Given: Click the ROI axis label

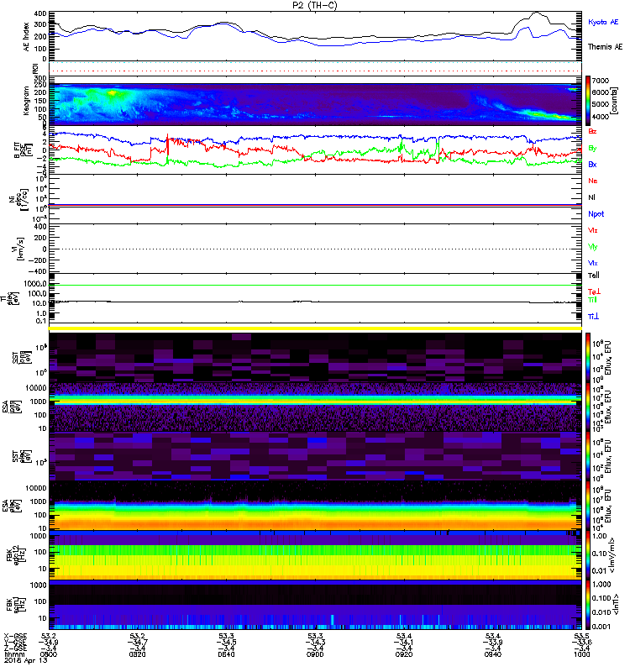Looking at the screenshot, I should tap(35, 69).
